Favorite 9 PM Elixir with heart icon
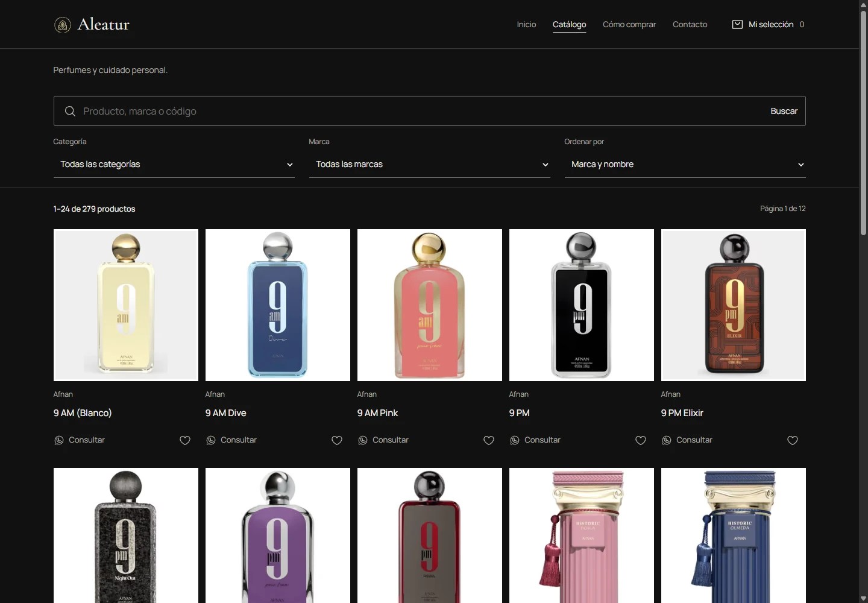The image size is (868, 603). (x=793, y=440)
